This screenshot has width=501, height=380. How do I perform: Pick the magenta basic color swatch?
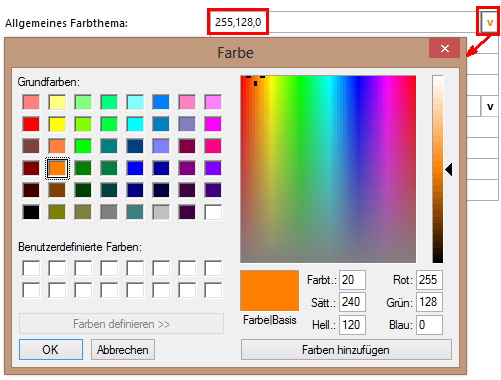pyautogui.click(x=213, y=124)
